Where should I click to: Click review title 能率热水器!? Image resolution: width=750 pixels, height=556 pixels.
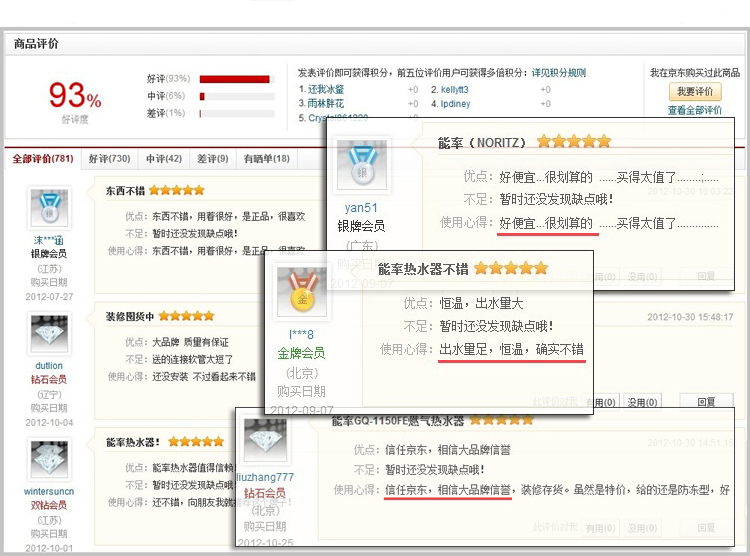click(133, 442)
